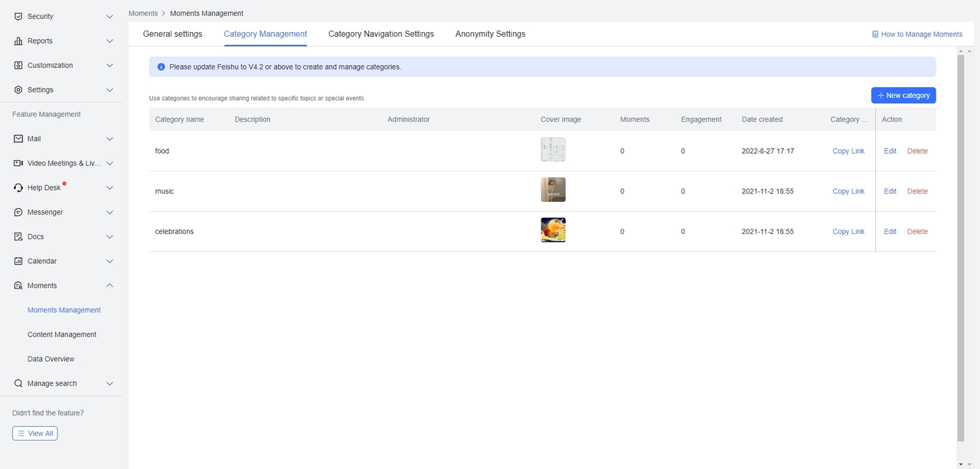Viewport: 980px width, 469px height.
Task: Expand the Customization menu chevron
Action: 109,65
